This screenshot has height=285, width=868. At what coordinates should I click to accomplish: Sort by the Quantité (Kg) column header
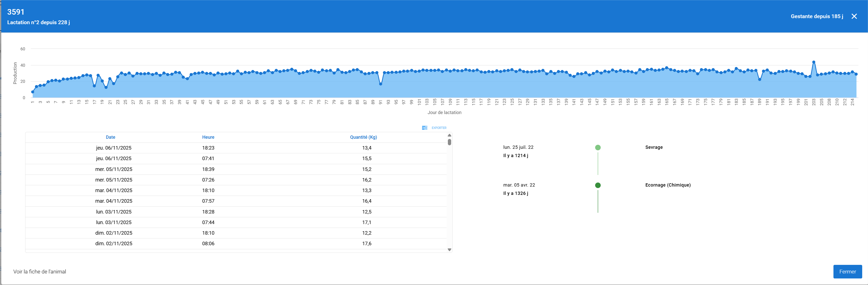(x=363, y=137)
